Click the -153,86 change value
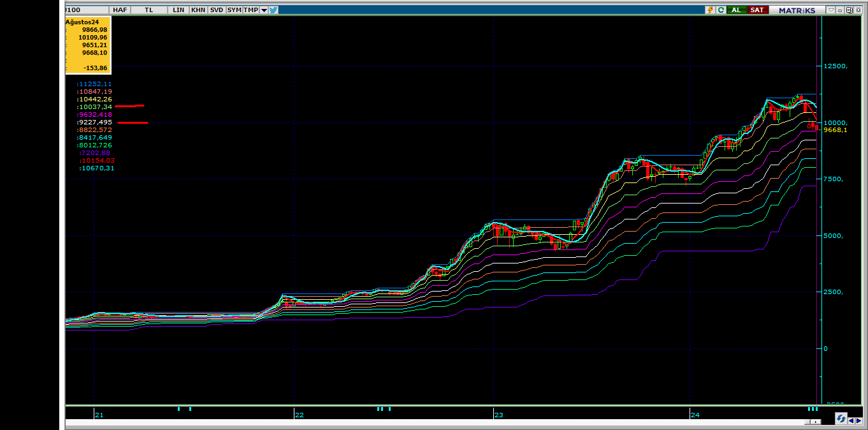 point(95,68)
